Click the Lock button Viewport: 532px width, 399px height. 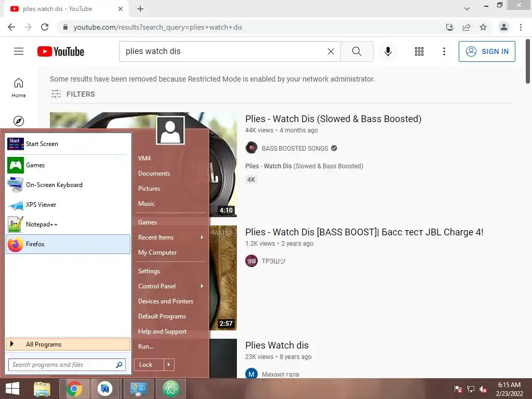[x=149, y=365]
